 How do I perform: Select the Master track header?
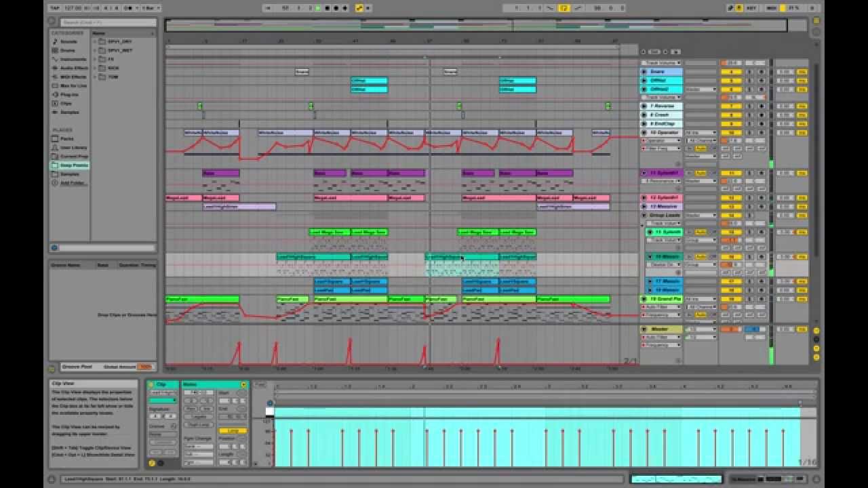coord(662,329)
